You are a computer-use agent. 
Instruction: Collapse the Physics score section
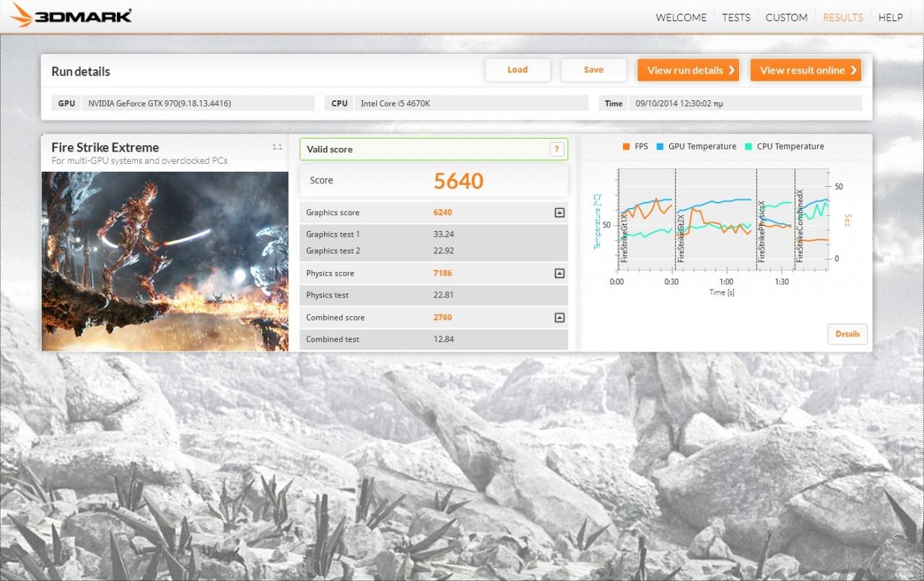pyautogui.click(x=559, y=274)
